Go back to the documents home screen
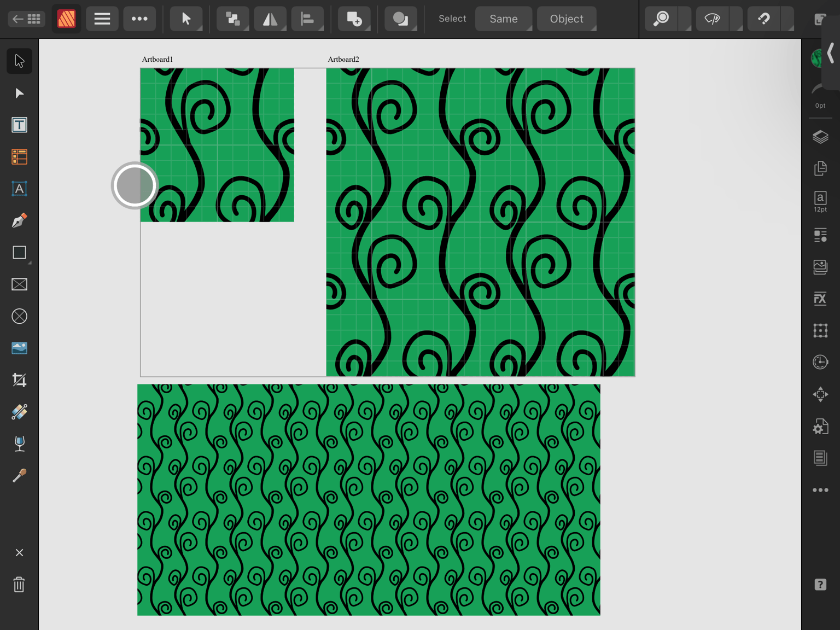840x630 pixels. pos(26,19)
